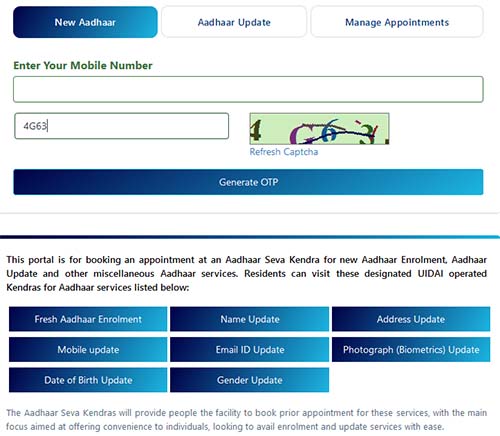Image resolution: width=500 pixels, height=436 pixels.
Task: Click the Generate OTP button
Action: click(x=248, y=182)
